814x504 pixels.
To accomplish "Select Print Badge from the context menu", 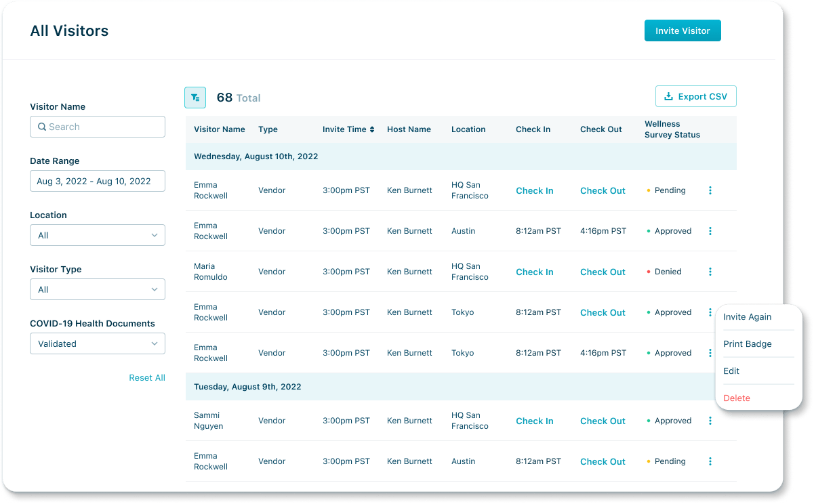I will [749, 343].
